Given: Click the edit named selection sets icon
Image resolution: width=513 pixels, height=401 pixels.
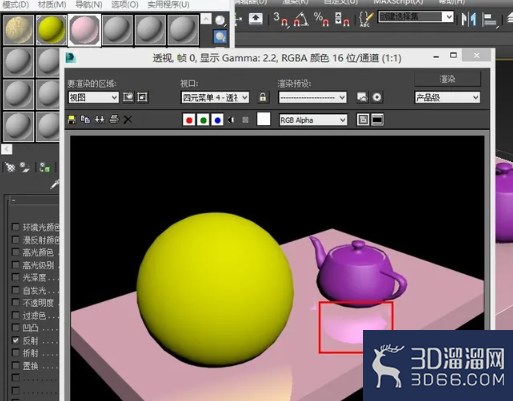Looking at the screenshot, I should [x=366, y=19].
